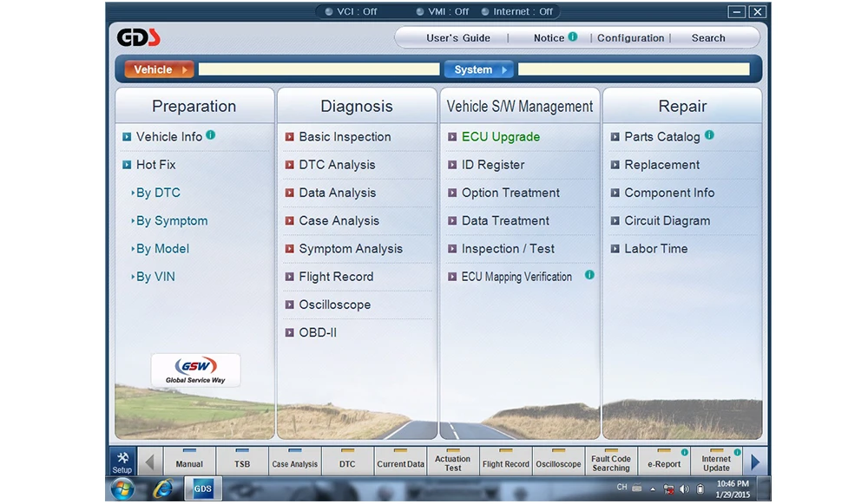Expand the System selection button
Screen dimensions: 868x504
pyautogui.click(x=479, y=69)
